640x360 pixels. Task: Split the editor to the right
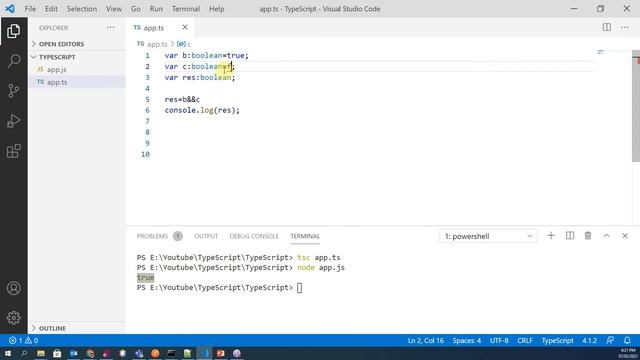click(x=607, y=27)
